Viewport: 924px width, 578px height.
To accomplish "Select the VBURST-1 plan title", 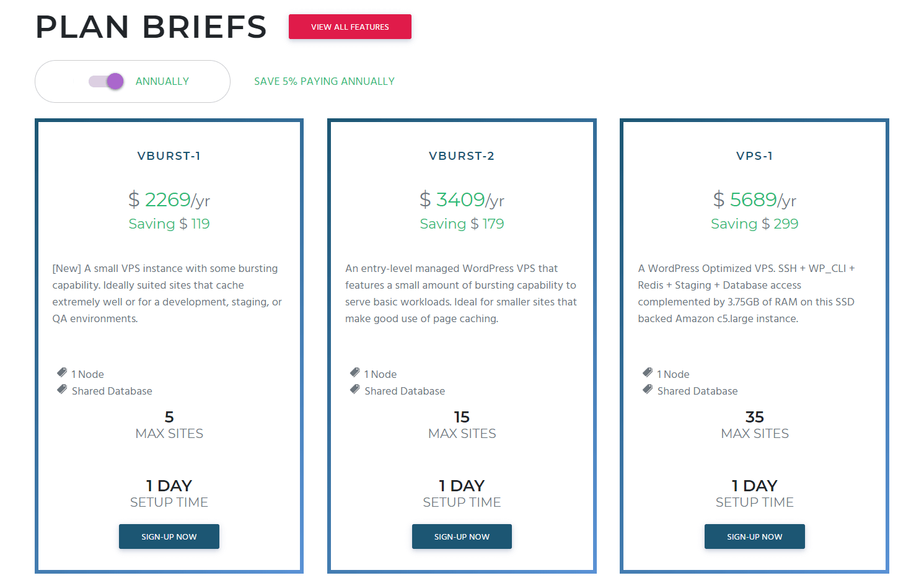I will pyautogui.click(x=169, y=156).
